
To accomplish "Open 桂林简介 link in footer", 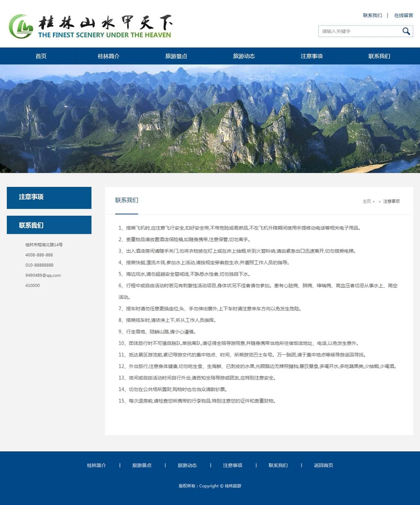I will coord(96,466).
